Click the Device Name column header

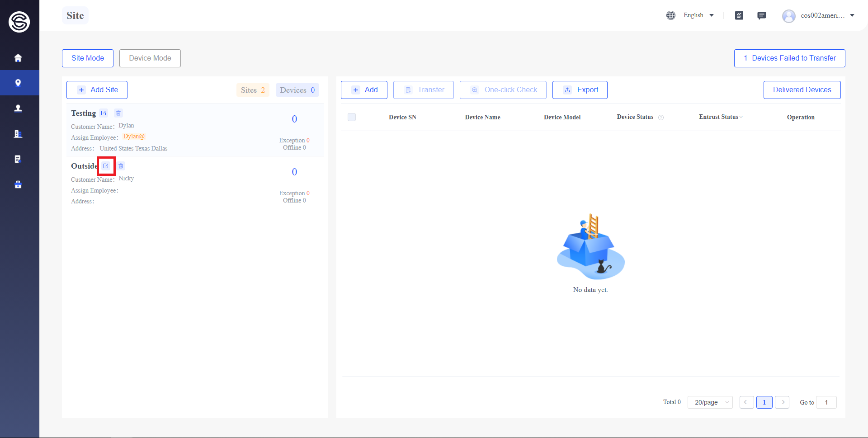point(482,117)
